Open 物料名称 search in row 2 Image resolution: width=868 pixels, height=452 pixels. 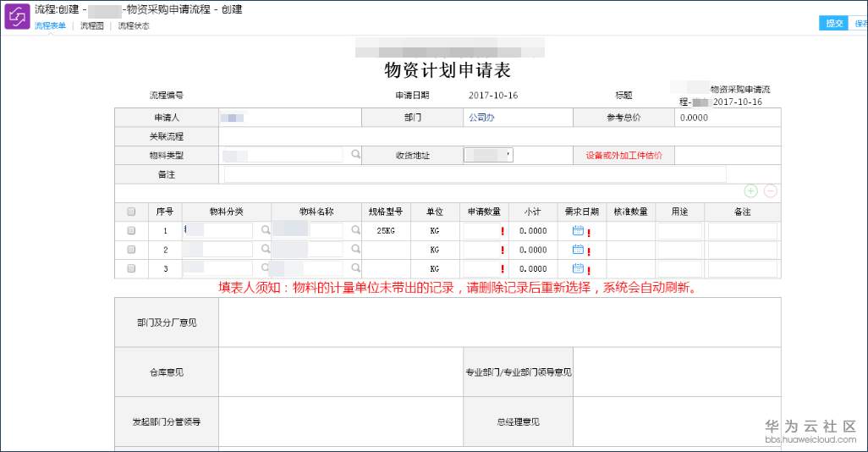pyautogui.click(x=356, y=249)
